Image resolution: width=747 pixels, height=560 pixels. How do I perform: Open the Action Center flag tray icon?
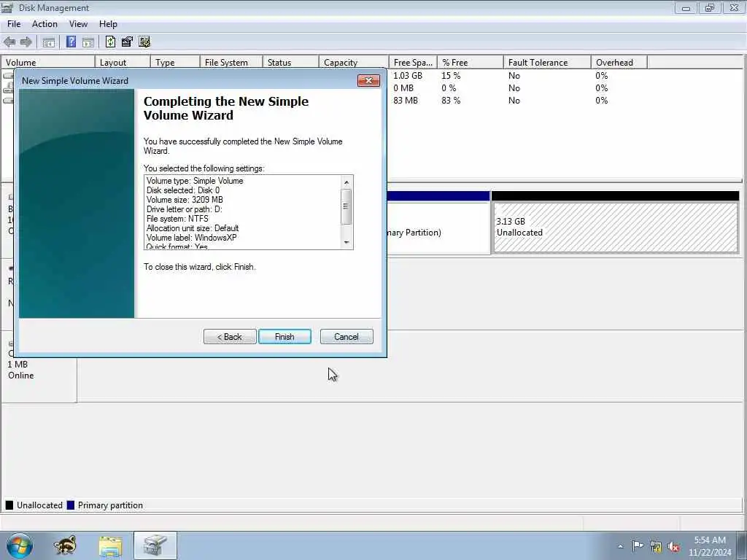point(638,545)
